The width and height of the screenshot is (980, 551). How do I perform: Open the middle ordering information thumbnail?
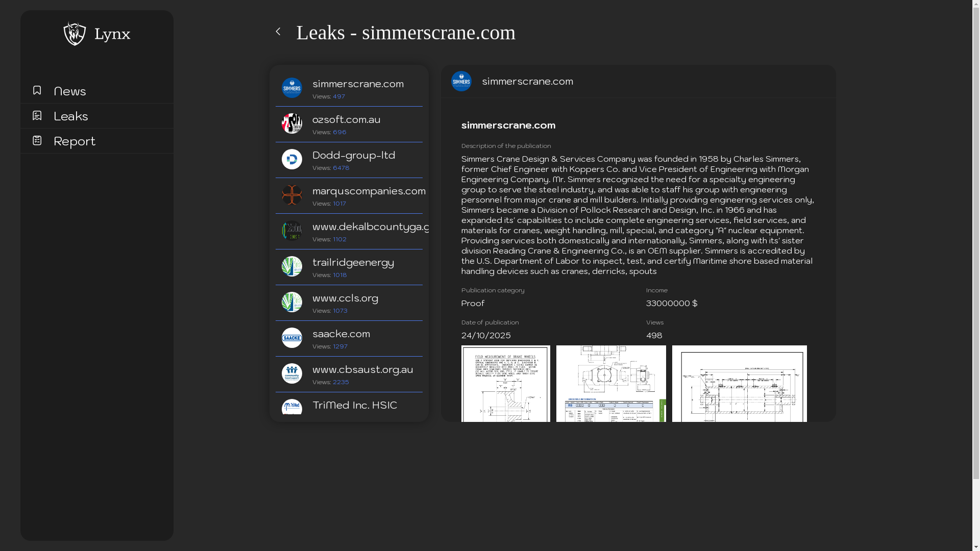(x=611, y=384)
